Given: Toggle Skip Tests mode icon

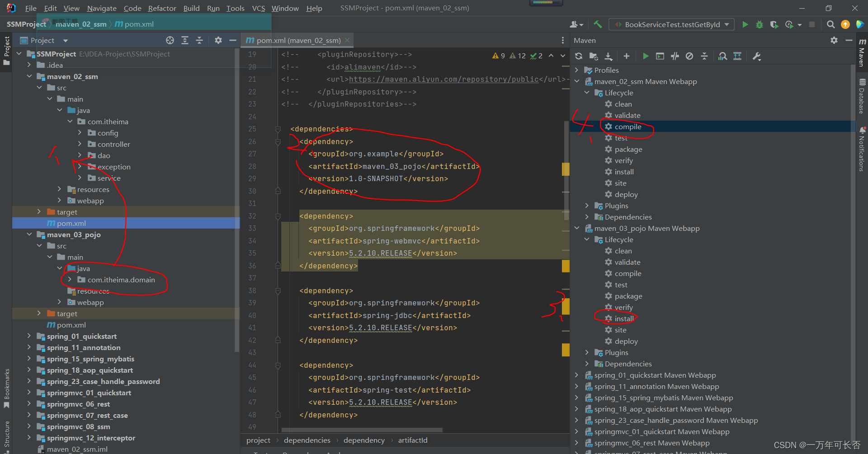Looking at the screenshot, I should pyautogui.click(x=689, y=56).
